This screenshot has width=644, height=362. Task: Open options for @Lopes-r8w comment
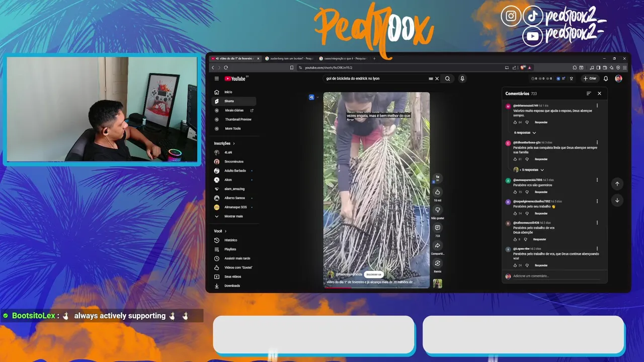[x=597, y=248]
